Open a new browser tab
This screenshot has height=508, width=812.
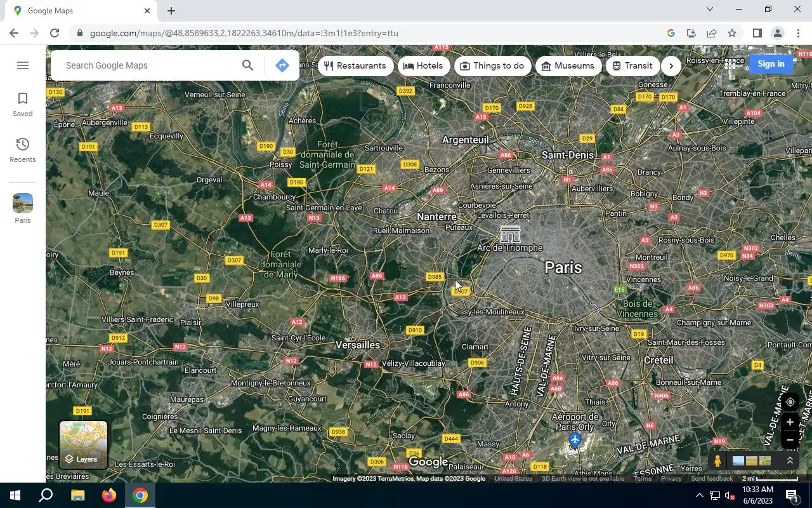tap(171, 11)
